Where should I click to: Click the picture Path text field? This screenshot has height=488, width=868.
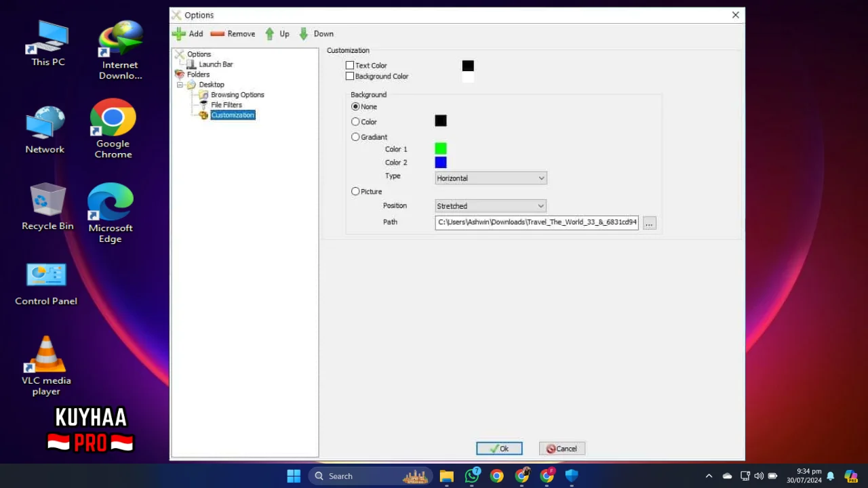[537, 222]
